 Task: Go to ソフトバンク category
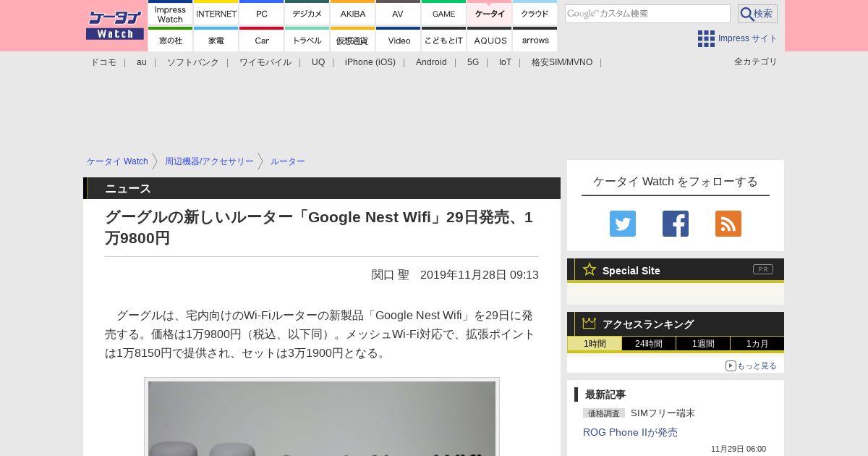(193, 62)
